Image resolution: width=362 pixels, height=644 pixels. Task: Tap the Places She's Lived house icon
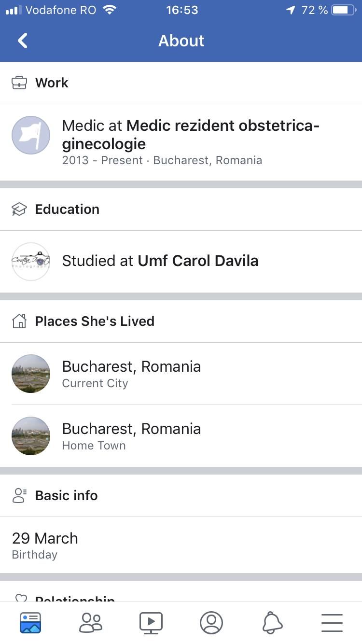pos(19,321)
